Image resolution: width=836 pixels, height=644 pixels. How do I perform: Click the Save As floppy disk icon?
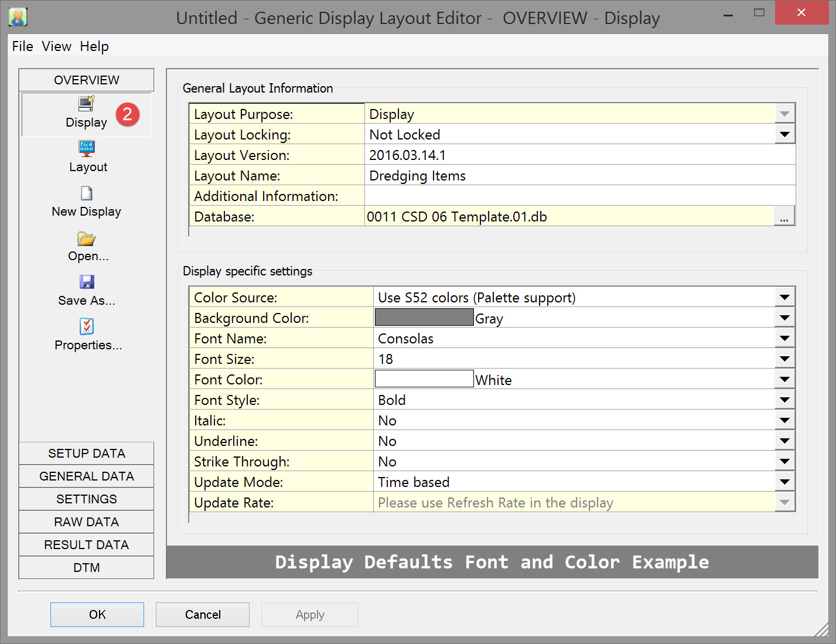(x=87, y=282)
